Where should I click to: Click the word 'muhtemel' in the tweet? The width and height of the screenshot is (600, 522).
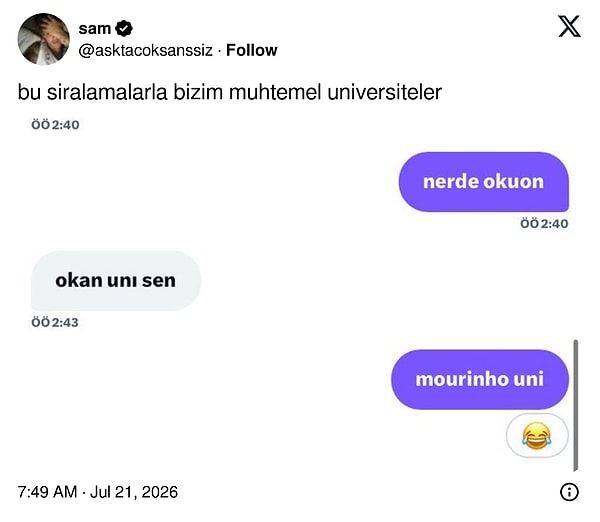[275, 92]
